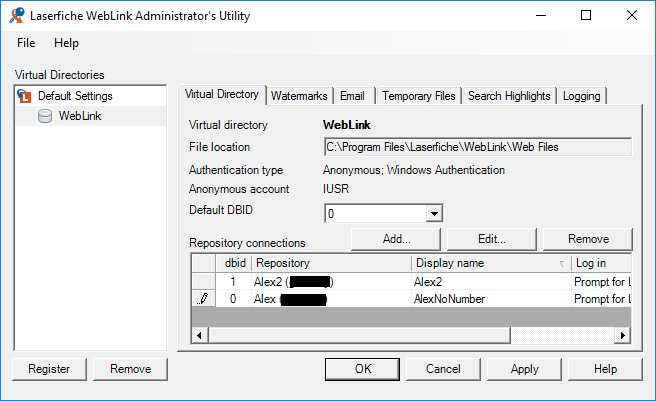This screenshot has height=401, width=656.
Task: Go to the Temporary Files tab
Action: pos(418,96)
